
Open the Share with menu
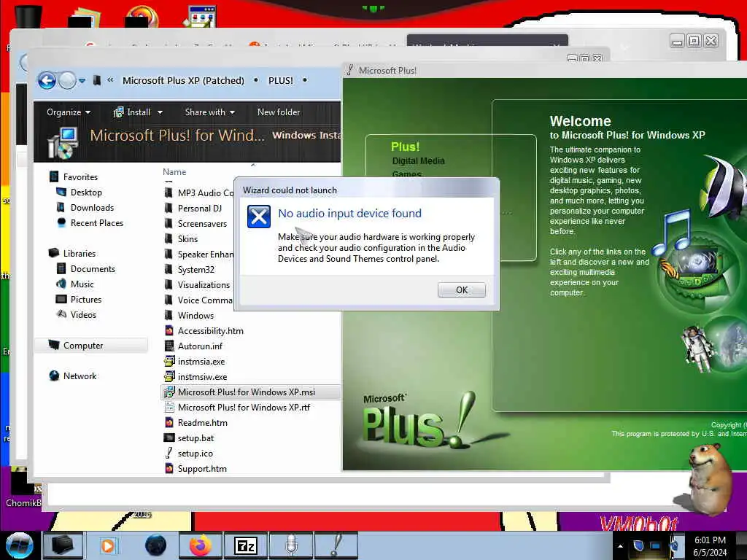point(209,112)
